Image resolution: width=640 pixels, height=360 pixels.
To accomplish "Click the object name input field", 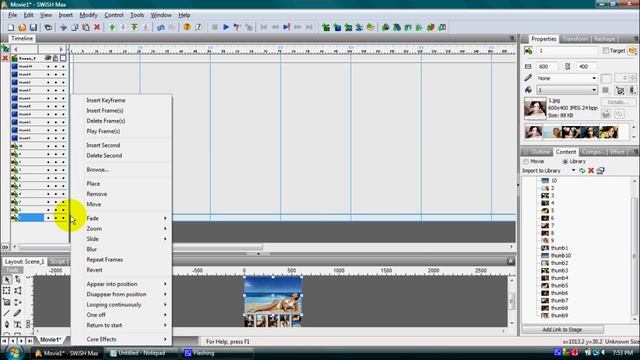I will (x=567, y=51).
